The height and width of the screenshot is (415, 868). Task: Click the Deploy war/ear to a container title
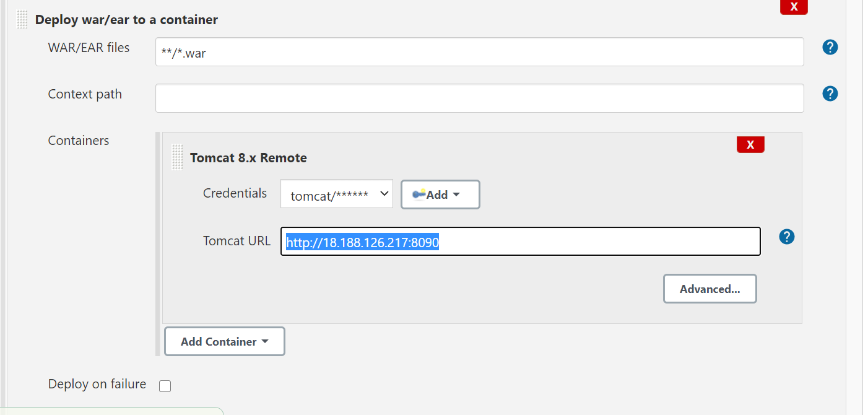pyautogui.click(x=126, y=20)
